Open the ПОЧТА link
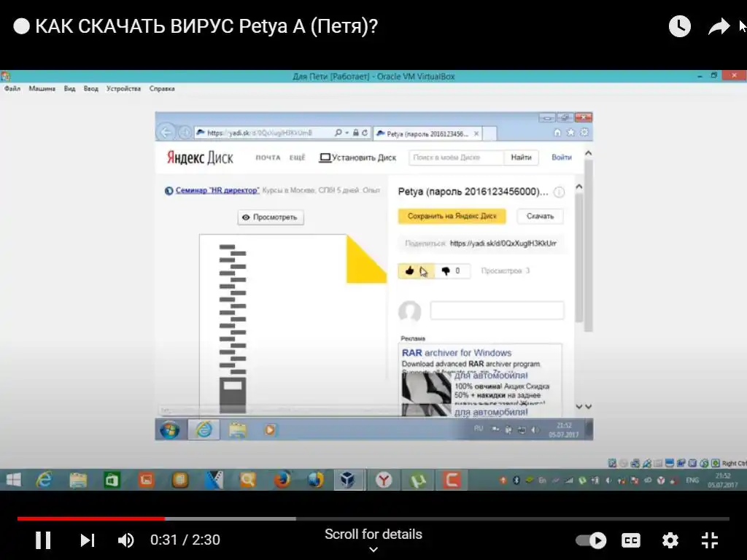Image resolution: width=747 pixels, height=560 pixels. click(268, 157)
